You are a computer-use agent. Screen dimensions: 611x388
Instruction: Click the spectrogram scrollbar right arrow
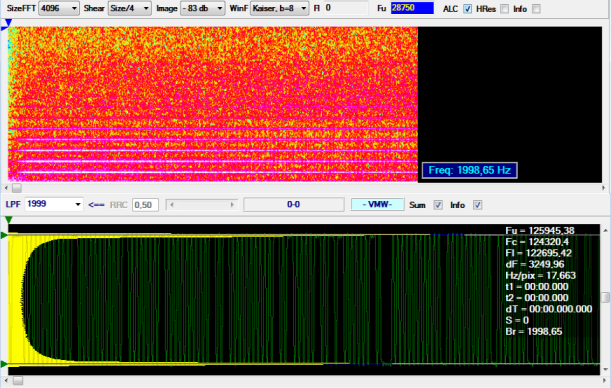coord(604,188)
